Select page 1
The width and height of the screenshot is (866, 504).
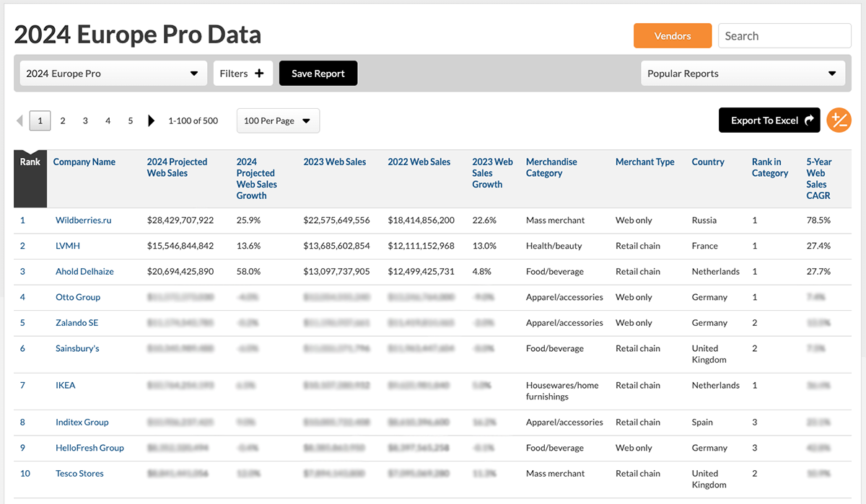pos(40,121)
